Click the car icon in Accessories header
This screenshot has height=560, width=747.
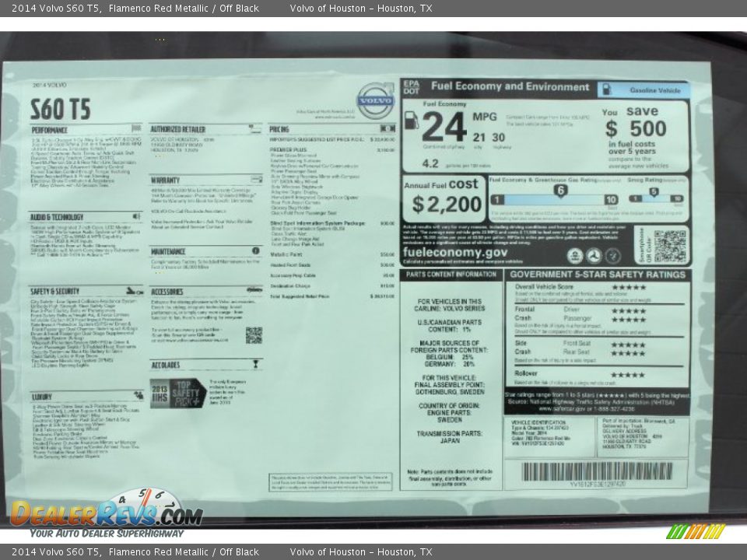coord(254,290)
